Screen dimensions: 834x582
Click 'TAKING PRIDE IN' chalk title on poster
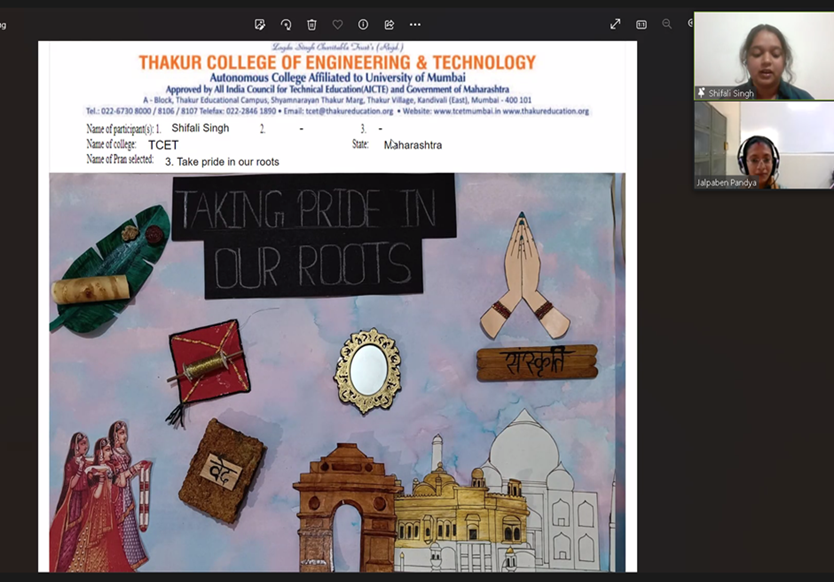(x=309, y=209)
